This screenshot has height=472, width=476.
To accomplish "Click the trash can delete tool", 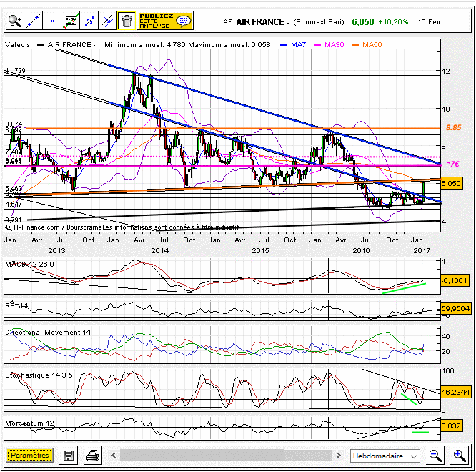I will (x=127, y=21).
